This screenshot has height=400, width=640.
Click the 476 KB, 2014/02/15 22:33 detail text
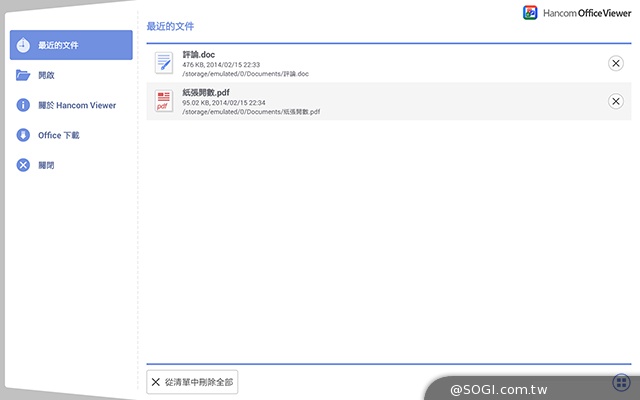pyautogui.click(x=221, y=64)
